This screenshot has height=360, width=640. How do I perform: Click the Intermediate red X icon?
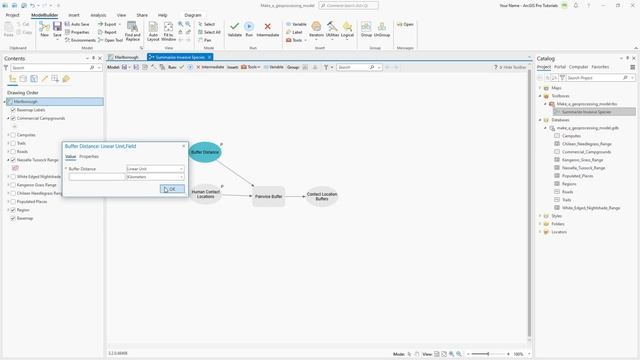(268, 29)
